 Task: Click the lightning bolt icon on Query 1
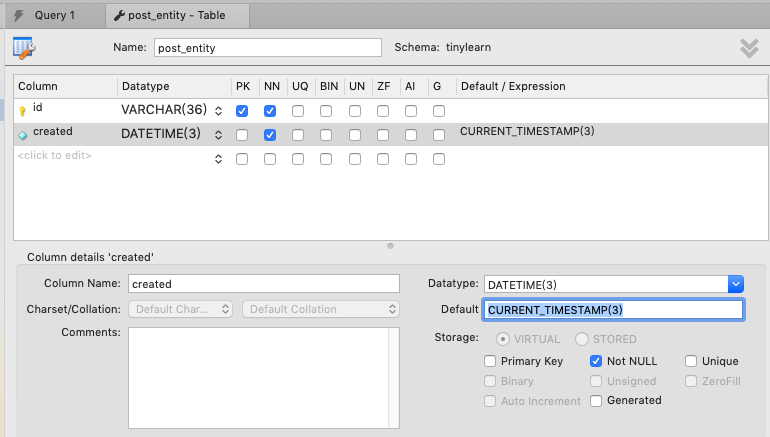(18, 16)
